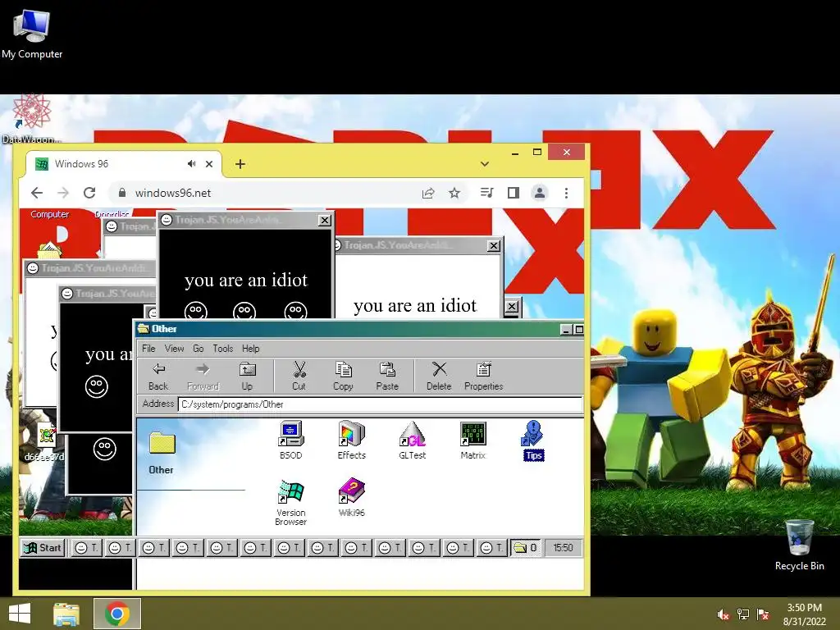Open the Tools menu

click(x=223, y=348)
